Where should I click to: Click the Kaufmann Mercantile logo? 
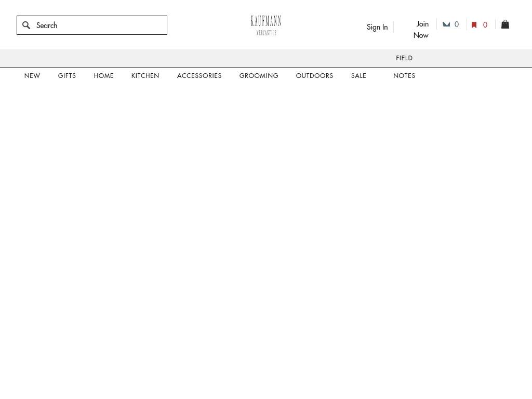(266, 25)
